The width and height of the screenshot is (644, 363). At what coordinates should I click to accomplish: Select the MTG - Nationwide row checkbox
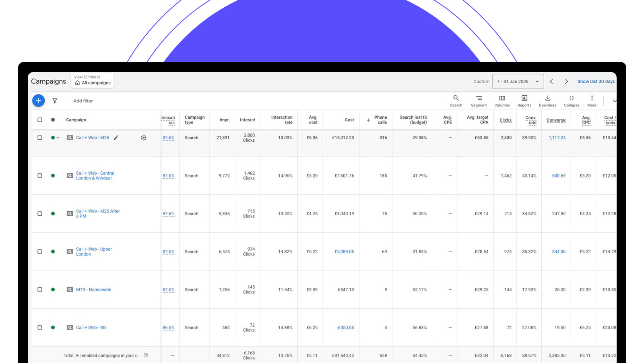pyautogui.click(x=40, y=290)
